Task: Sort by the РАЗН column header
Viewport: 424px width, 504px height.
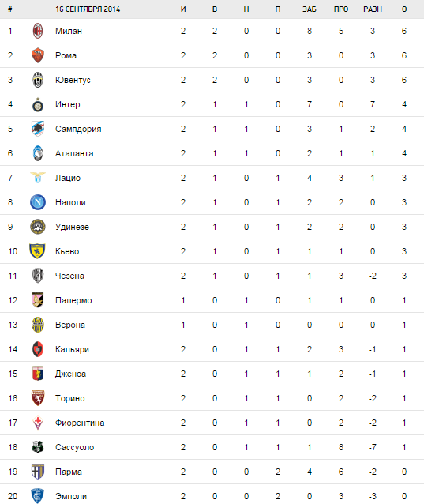Action: [373, 9]
